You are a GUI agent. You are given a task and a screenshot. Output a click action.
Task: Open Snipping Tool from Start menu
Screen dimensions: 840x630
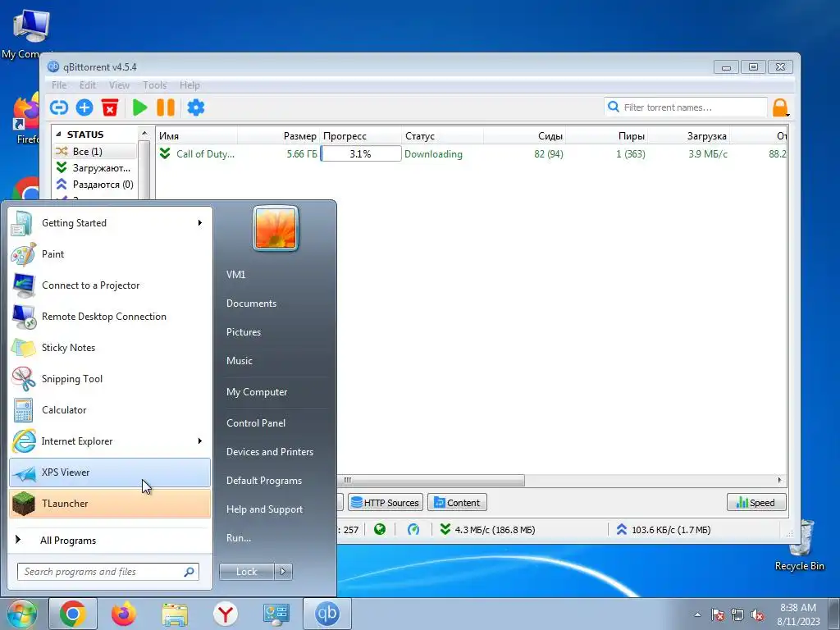coord(111,379)
